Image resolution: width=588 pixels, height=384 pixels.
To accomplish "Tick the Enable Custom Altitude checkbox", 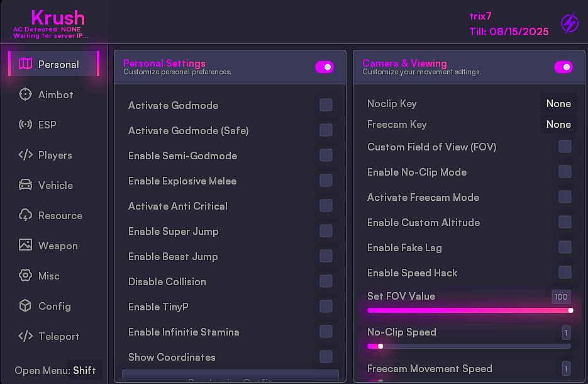I will (x=565, y=222).
